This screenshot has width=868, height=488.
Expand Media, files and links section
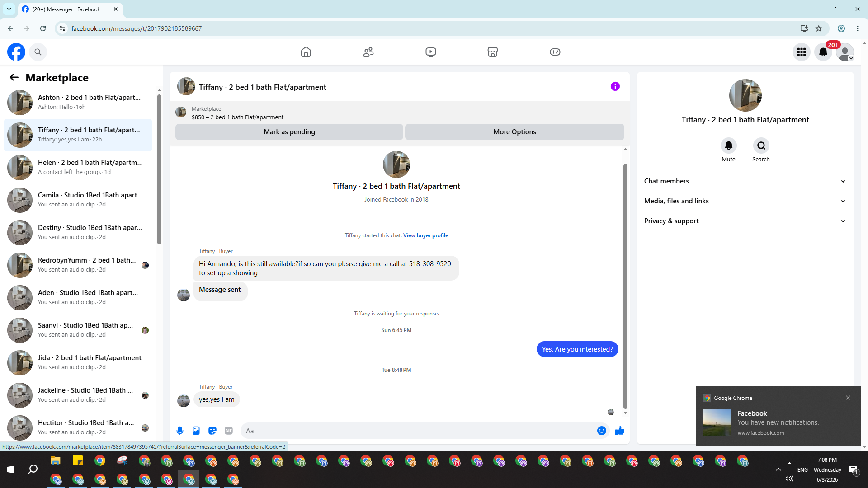point(745,201)
